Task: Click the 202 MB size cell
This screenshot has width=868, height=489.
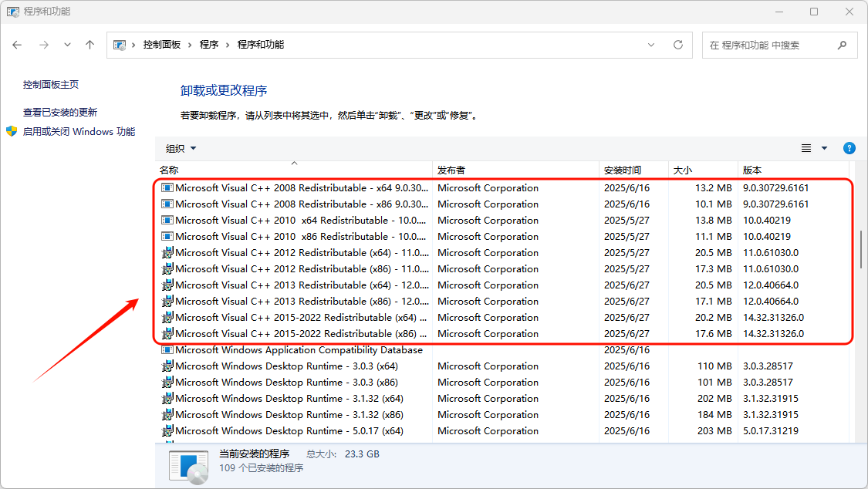Action: click(x=714, y=398)
